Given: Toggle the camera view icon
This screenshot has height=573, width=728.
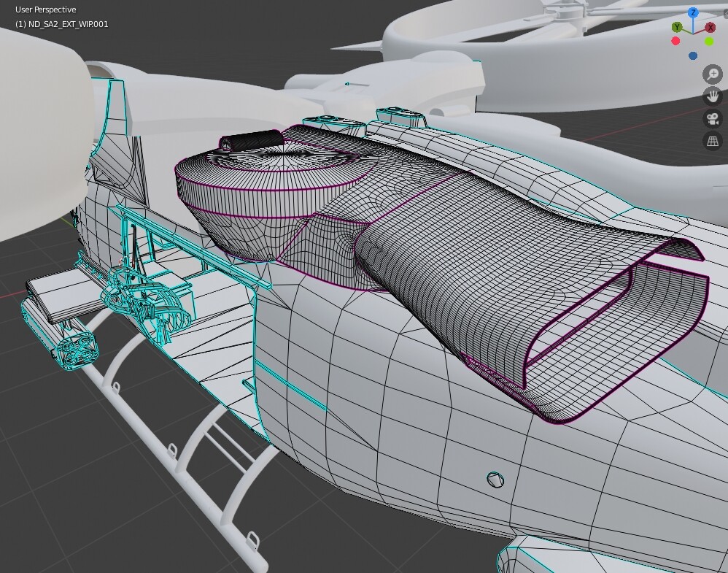Looking at the screenshot, I should [x=713, y=118].
